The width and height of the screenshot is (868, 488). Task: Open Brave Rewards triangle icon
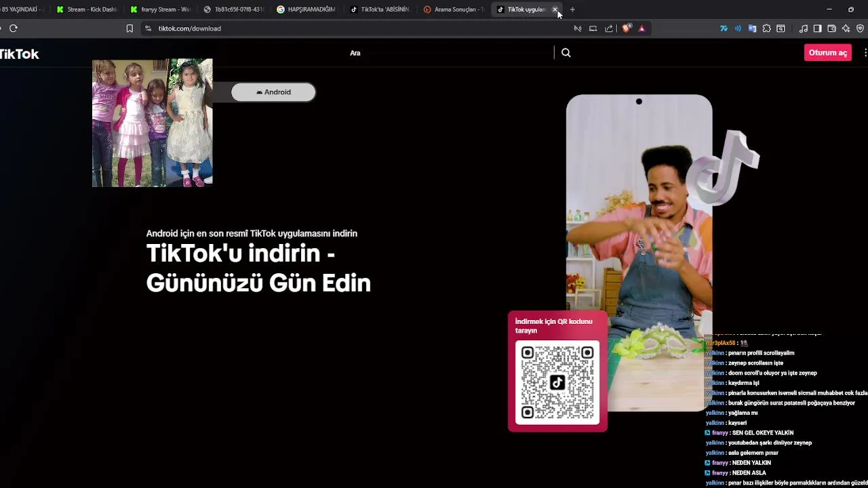coord(642,28)
